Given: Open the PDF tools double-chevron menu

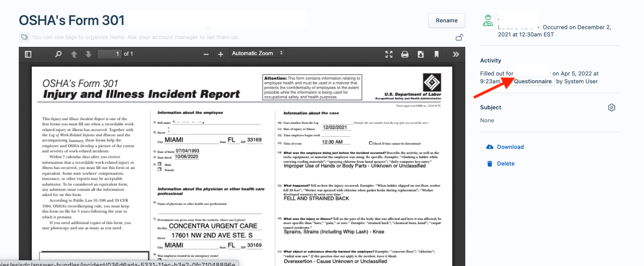Looking at the screenshot, I should point(456,54).
